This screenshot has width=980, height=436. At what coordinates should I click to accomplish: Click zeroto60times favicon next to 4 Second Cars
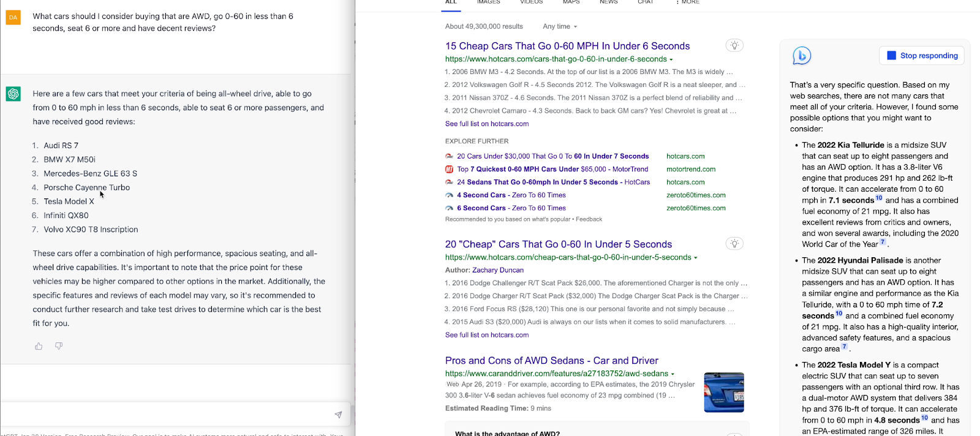coord(449,195)
